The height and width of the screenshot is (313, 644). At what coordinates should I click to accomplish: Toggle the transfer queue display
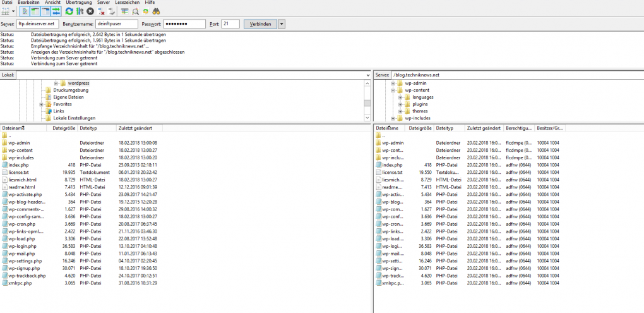(x=56, y=11)
